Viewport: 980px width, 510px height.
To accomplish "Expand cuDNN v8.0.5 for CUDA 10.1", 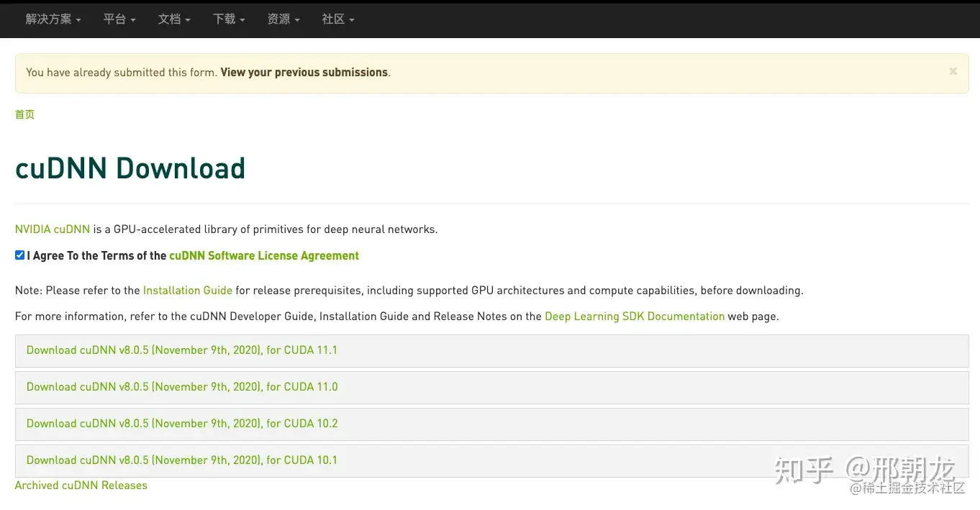I will [491, 460].
